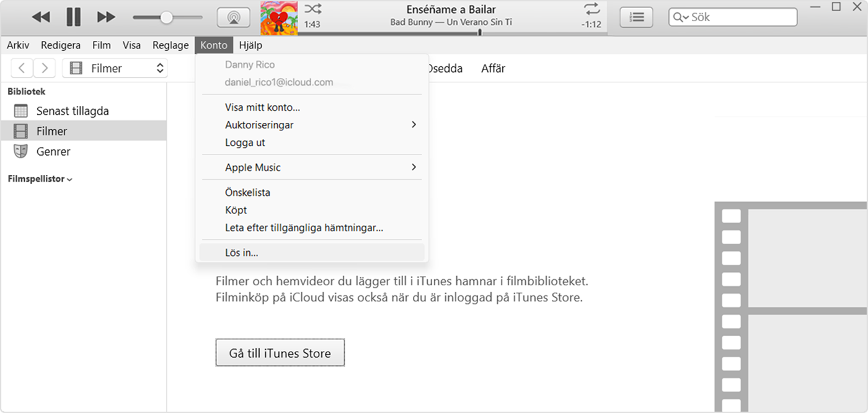Image resolution: width=868 pixels, height=413 pixels.
Task: Adjust the volume slider
Action: tap(167, 17)
